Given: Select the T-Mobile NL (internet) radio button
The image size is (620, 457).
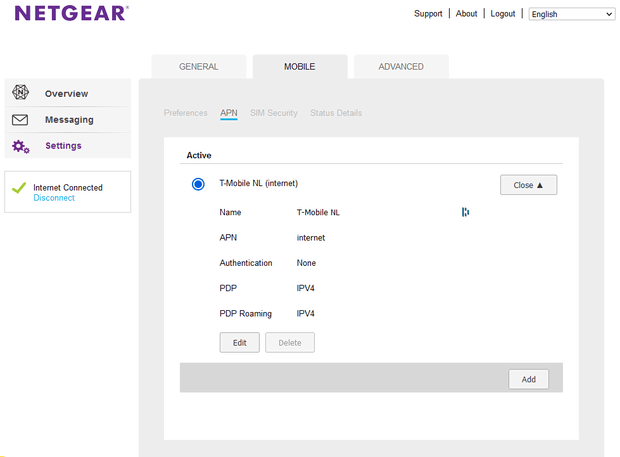Looking at the screenshot, I should point(198,184).
